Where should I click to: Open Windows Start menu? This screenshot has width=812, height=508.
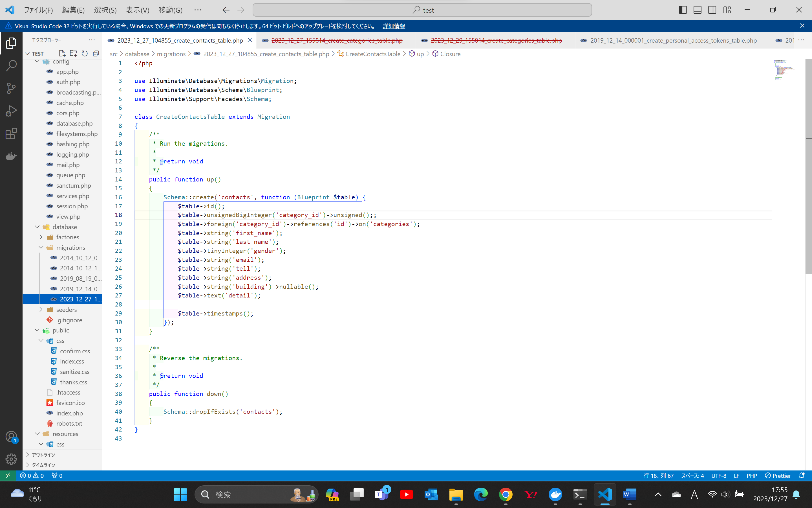tap(180, 494)
